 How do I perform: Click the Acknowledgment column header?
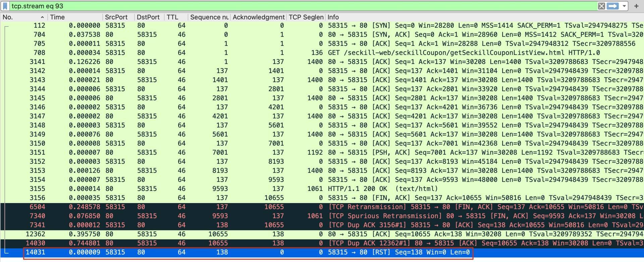[x=258, y=17]
